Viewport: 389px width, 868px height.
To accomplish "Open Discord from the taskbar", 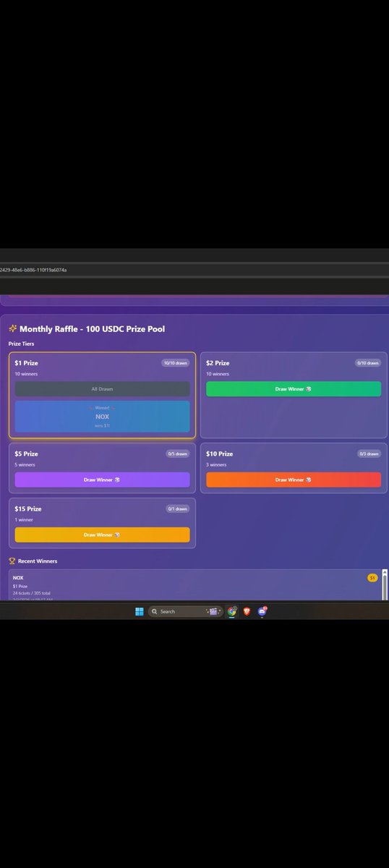I will (x=262, y=611).
